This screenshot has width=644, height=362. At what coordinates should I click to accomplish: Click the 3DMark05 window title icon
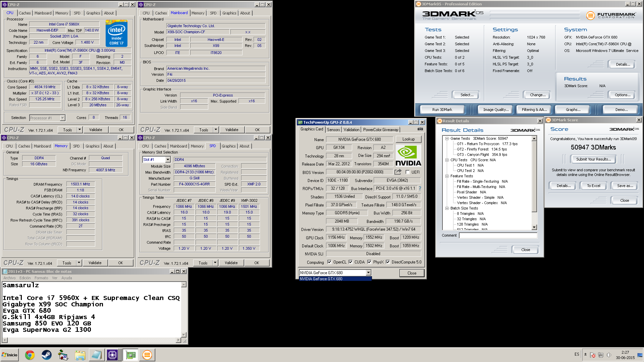[x=418, y=4]
